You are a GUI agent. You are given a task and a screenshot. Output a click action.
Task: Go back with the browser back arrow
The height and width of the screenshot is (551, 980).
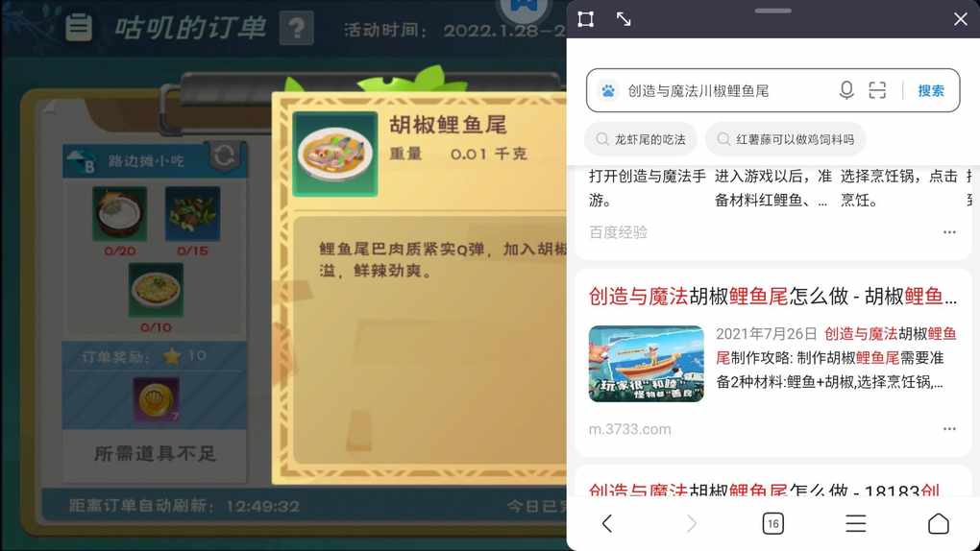pyautogui.click(x=607, y=523)
